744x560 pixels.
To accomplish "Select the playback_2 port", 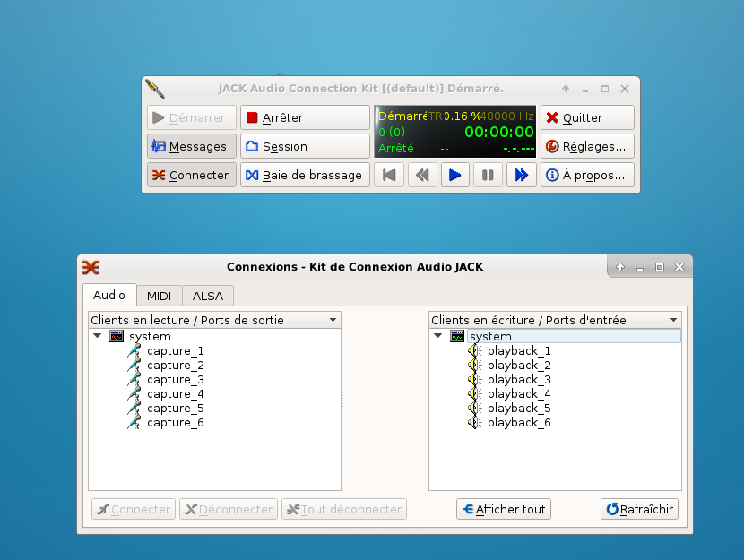I will point(519,366).
